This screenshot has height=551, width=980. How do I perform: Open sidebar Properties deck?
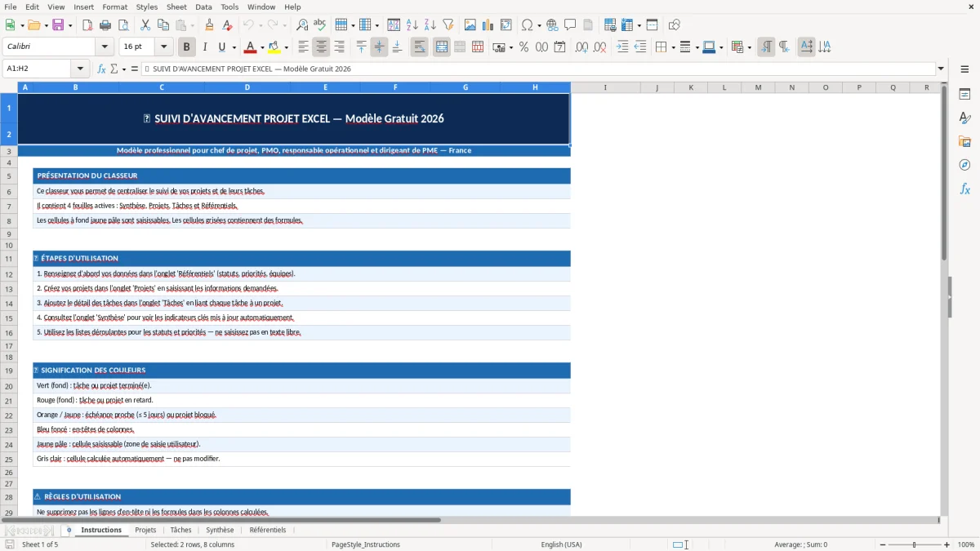click(964, 95)
